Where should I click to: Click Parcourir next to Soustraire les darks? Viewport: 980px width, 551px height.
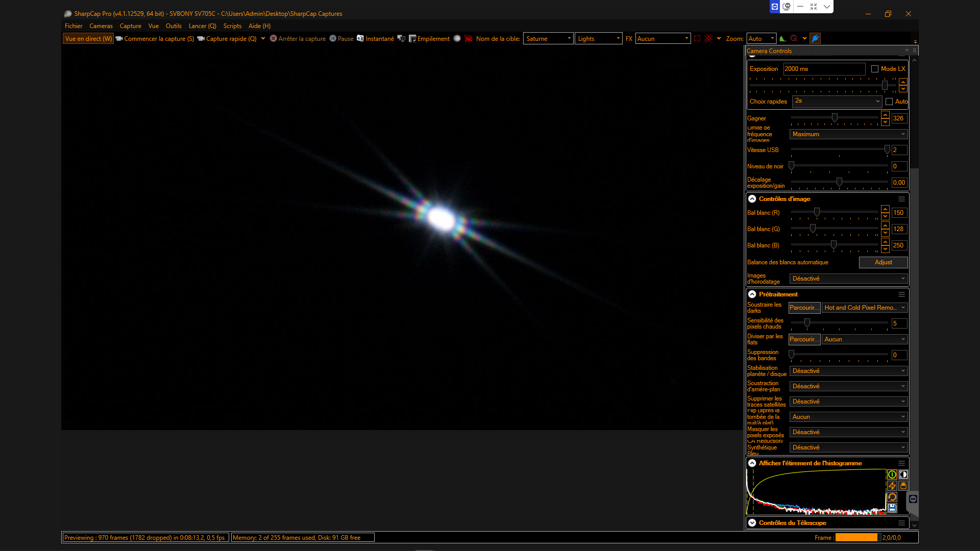click(x=804, y=308)
